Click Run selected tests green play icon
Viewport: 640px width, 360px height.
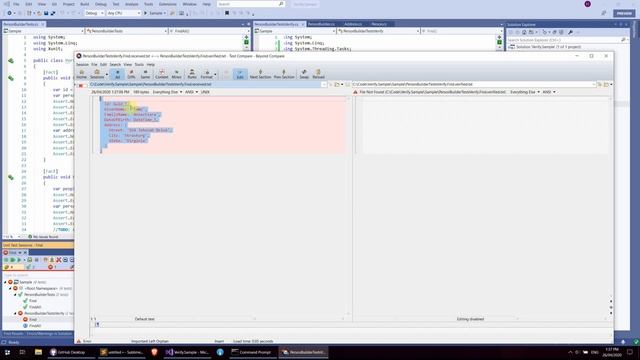click(x=19, y=260)
